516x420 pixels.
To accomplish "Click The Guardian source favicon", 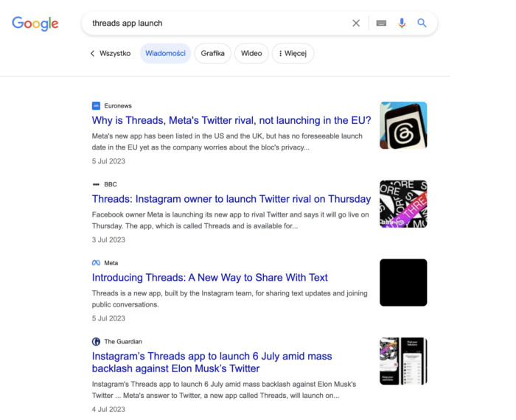I will 96,342.
